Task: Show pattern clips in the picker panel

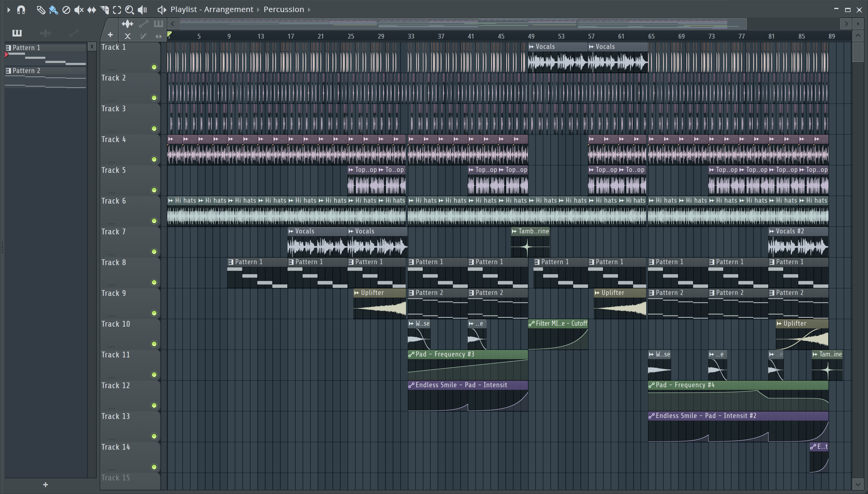Action: point(17,33)
